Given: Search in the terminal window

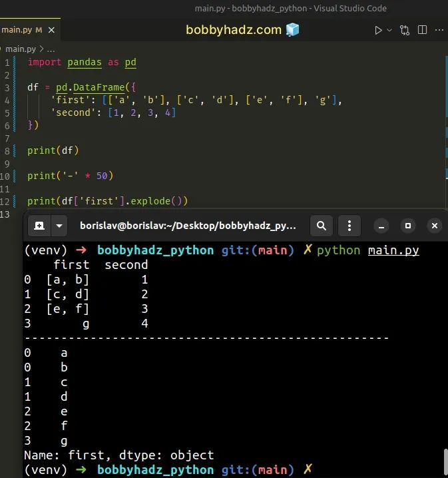Looking at the screenshot, I should tap(322, 226).
